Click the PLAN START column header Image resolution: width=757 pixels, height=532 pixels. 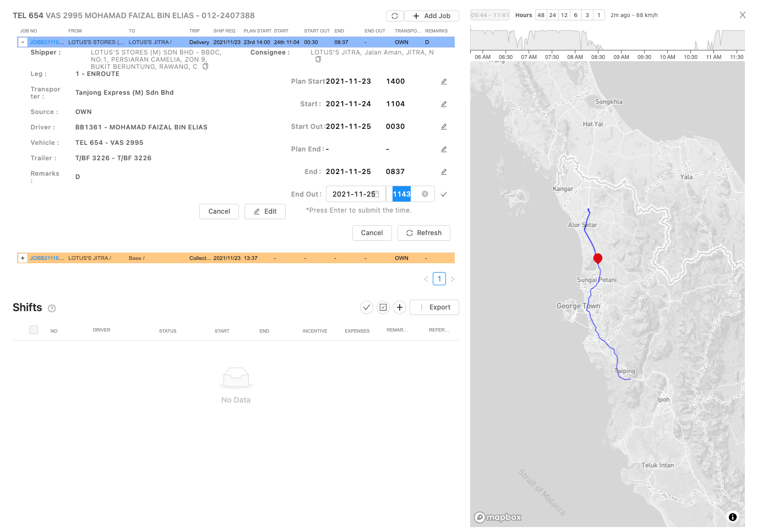pyautogui.click(x=257, y=31)
